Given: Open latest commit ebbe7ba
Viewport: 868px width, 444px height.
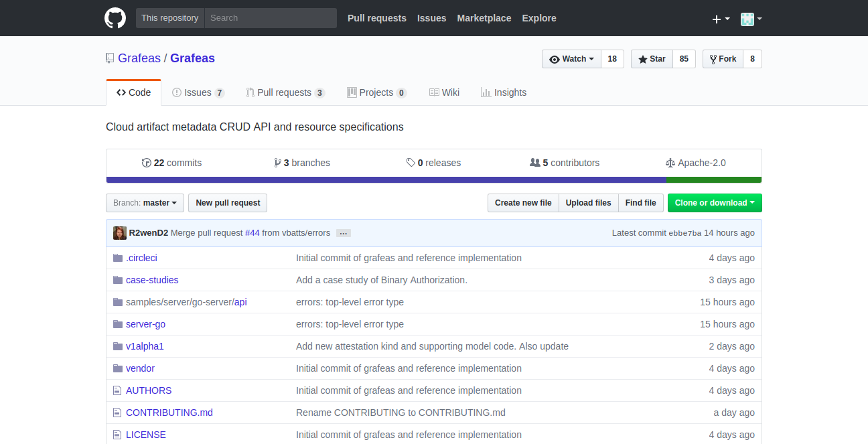Looking at the screenshot, I should [685, 233].
